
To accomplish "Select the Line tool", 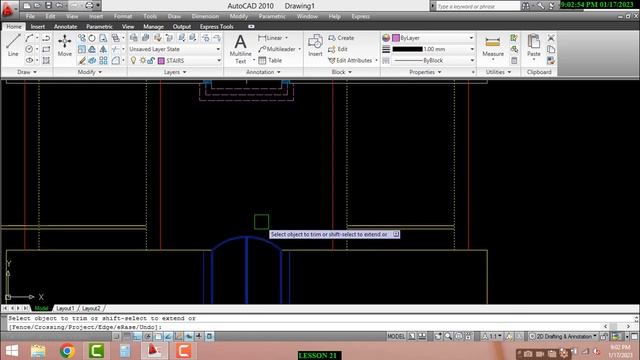I will pyautogui.click(x=13, y=45).
